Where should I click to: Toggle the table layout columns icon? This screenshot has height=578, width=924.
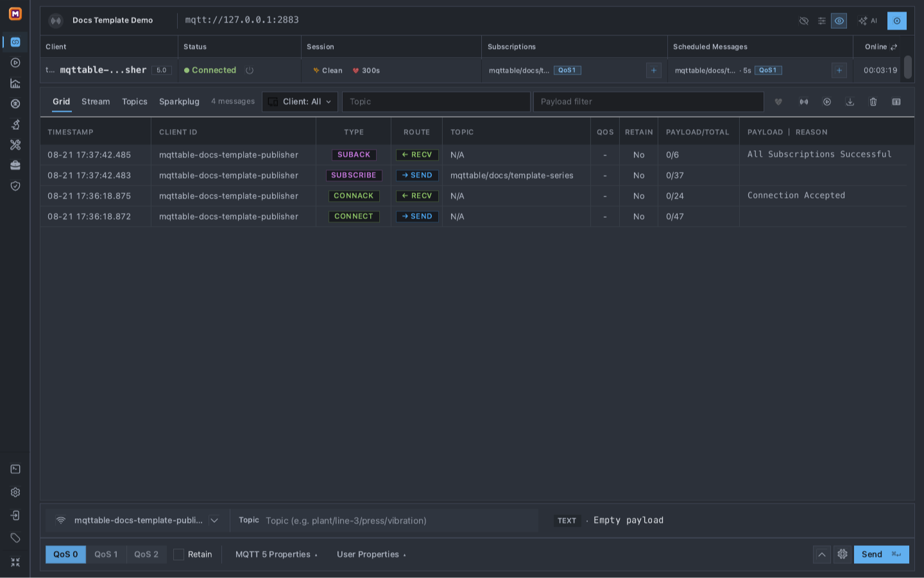[896, 102]
